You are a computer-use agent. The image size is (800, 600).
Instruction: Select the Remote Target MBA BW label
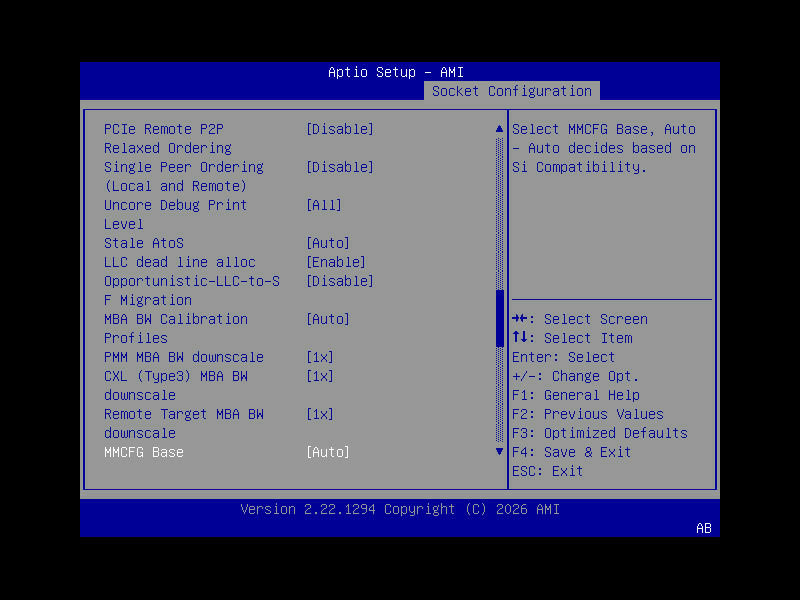click(184, 414)
